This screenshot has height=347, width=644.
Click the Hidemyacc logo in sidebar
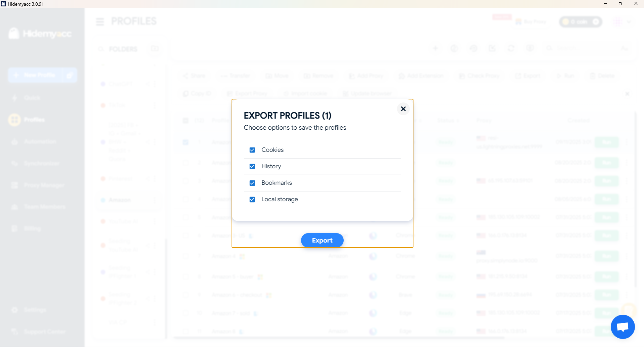click(40, 34)
